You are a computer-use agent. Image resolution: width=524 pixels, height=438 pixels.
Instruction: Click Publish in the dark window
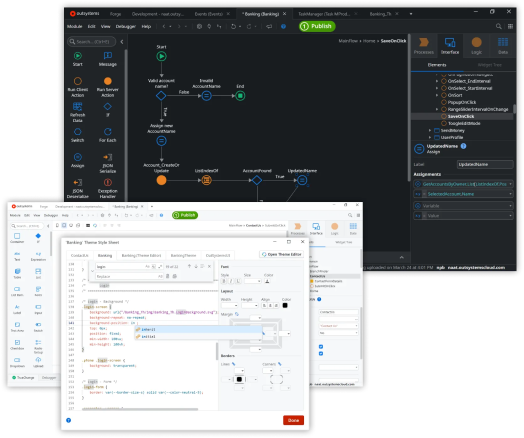click(317, 26)
